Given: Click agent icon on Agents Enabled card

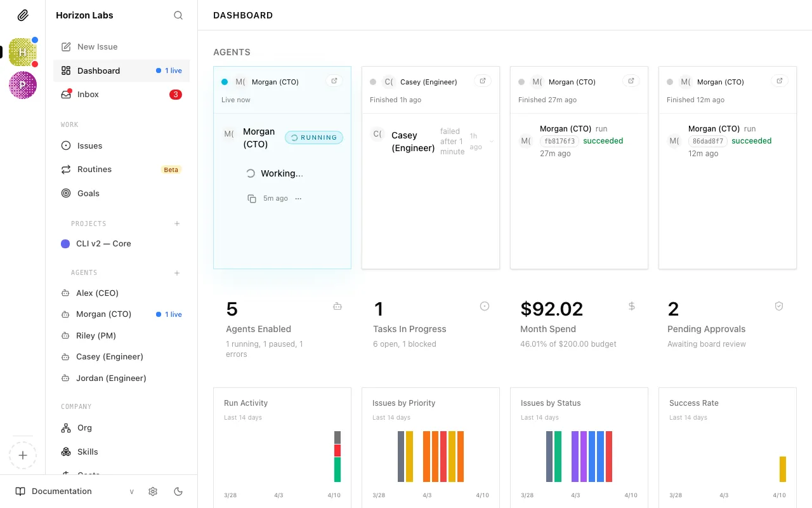Looking at the screenshot, I should pyautogui.click(x=337, y=306).
